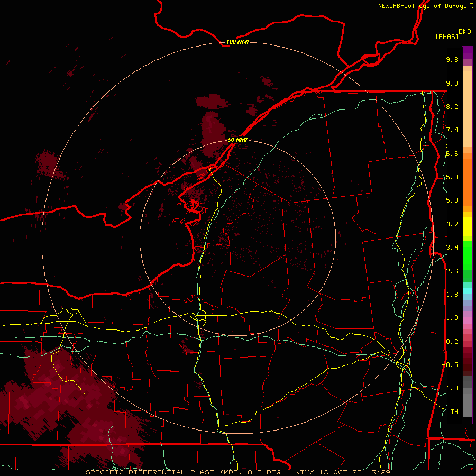Click the 9.0 scale value
The image size is (476, 476).
coord(452,83)
